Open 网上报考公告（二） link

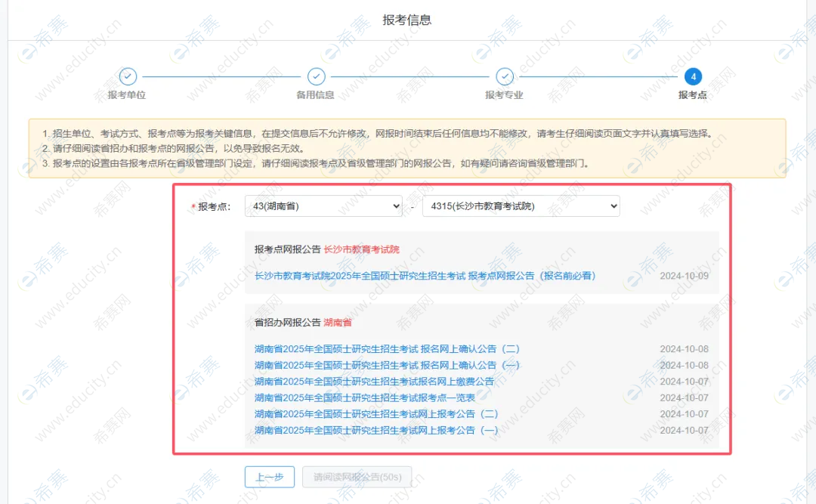(x=376, y=414)
